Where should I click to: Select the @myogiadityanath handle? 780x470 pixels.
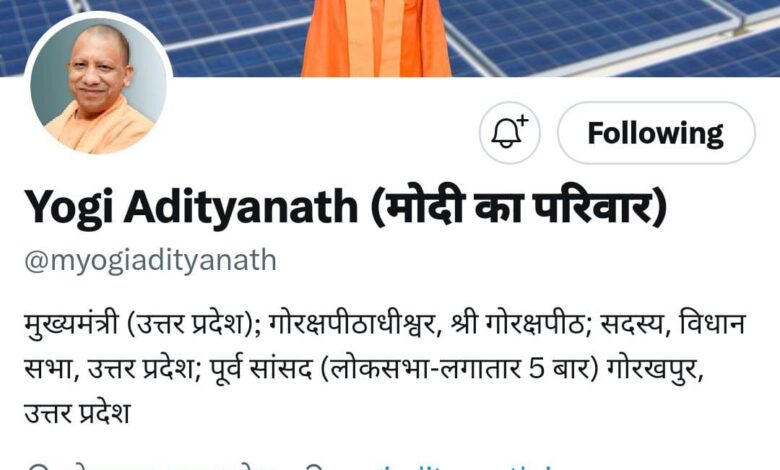click(x=150, y=260)
